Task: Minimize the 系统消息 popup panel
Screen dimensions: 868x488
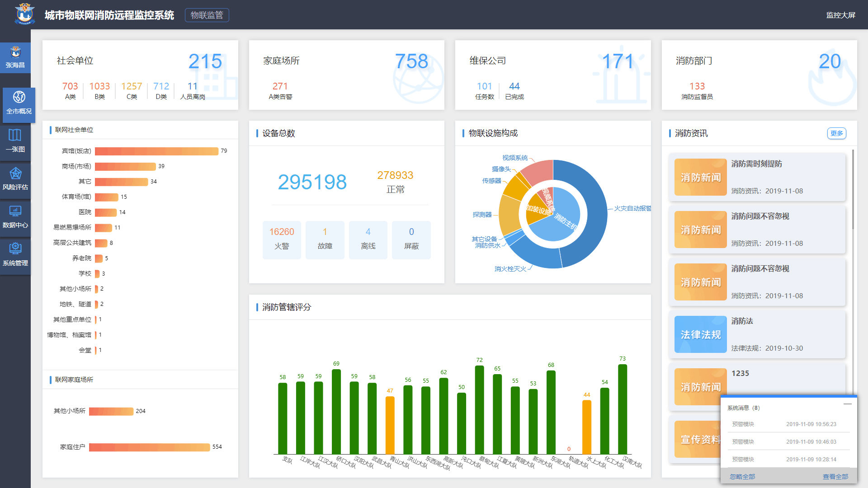Action: pos(847,404)
